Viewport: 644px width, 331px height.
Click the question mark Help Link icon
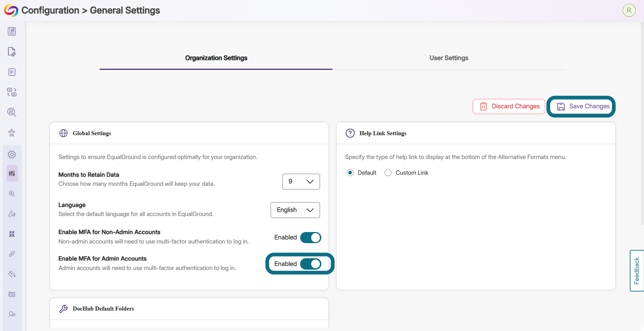click(x=350, y=133)
